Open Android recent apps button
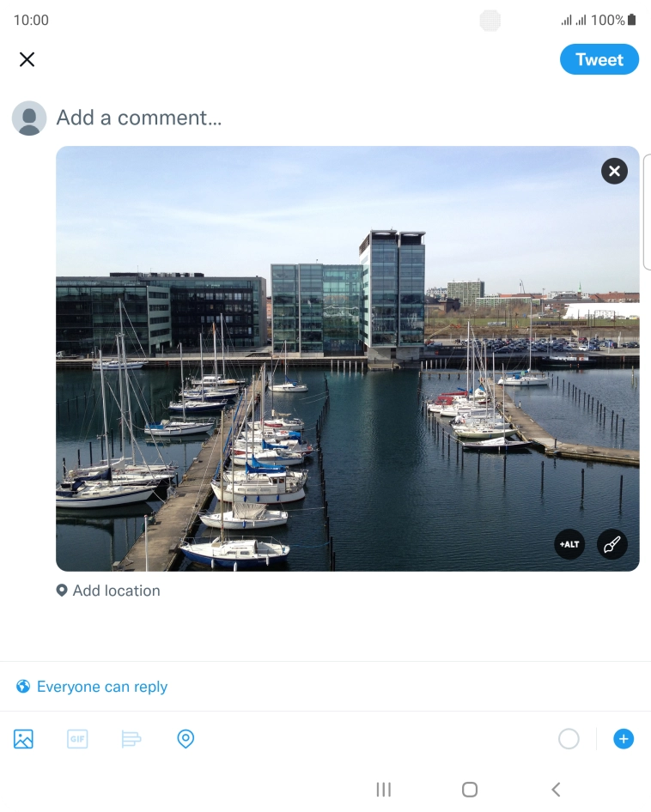 (x=384, y=790)
